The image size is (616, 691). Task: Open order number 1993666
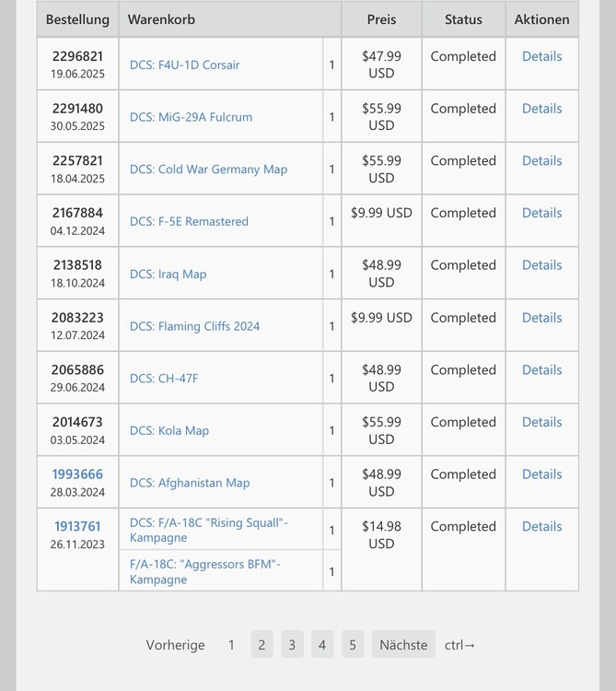tap(77, 474)
